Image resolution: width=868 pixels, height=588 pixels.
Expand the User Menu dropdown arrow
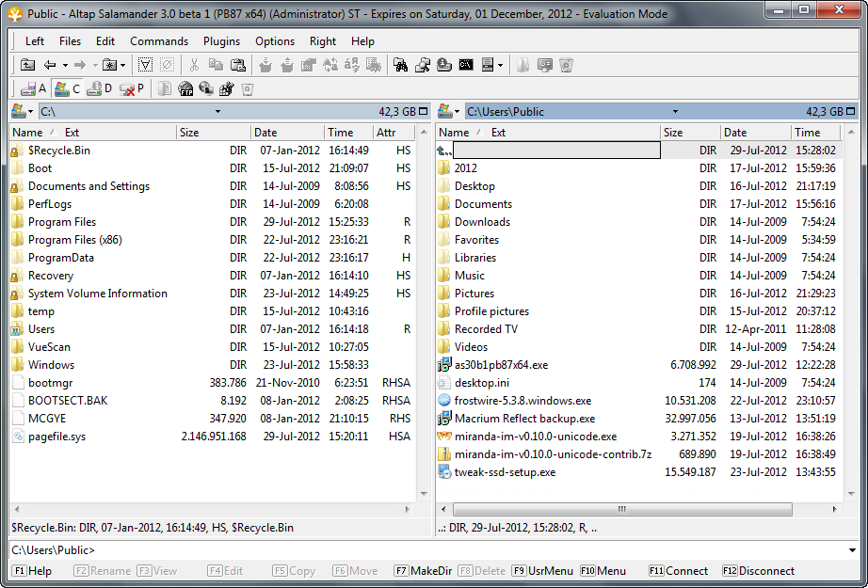tap(501, 65)
